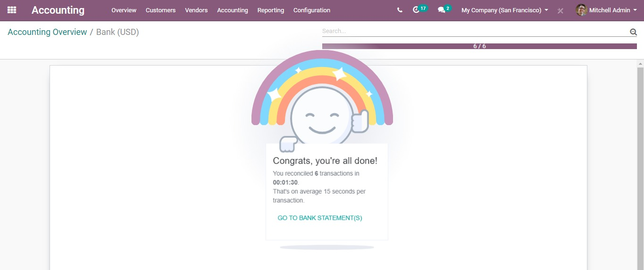Viewport: 644px width, 270px height.
Task: Click the search magnifier icon
Action: [x=633, y=32]
